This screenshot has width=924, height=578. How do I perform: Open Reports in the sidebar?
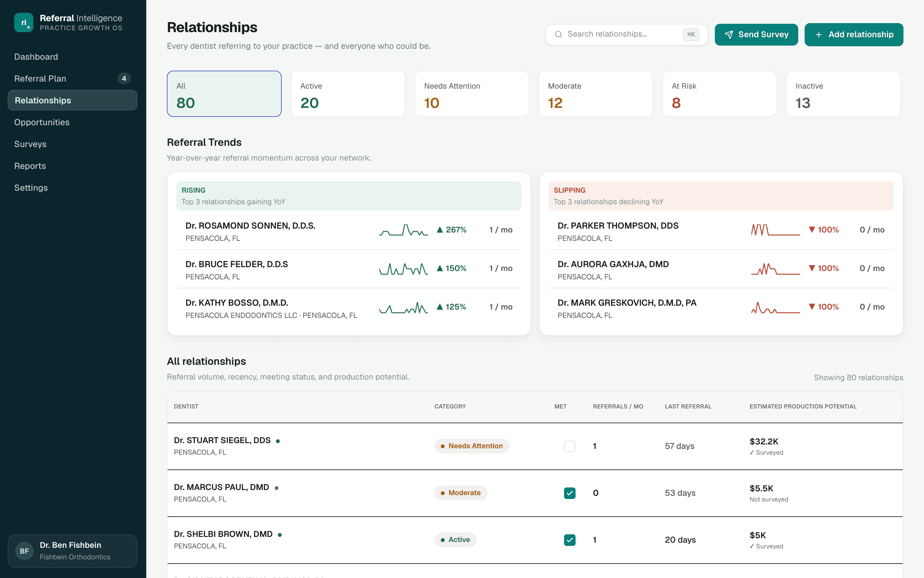(72, 166)
